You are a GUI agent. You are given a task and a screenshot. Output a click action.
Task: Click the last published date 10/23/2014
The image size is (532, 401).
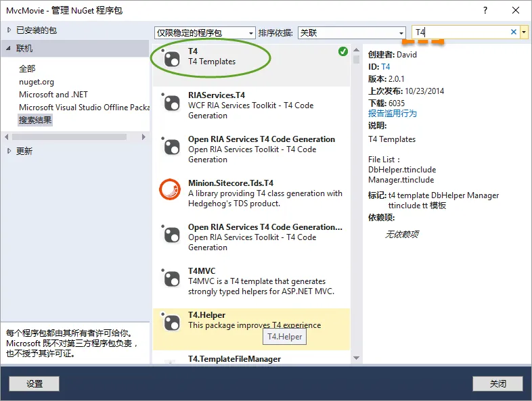(424, 91)
